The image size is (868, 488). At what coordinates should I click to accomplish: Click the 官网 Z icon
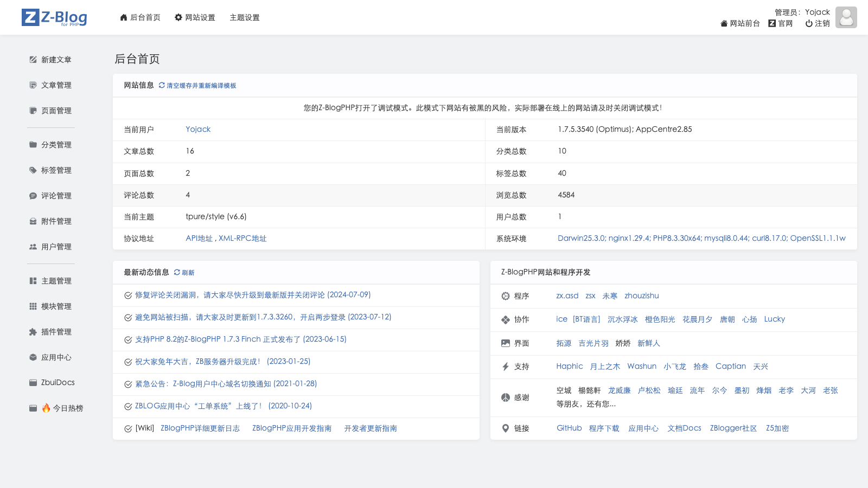pos(772,23)
